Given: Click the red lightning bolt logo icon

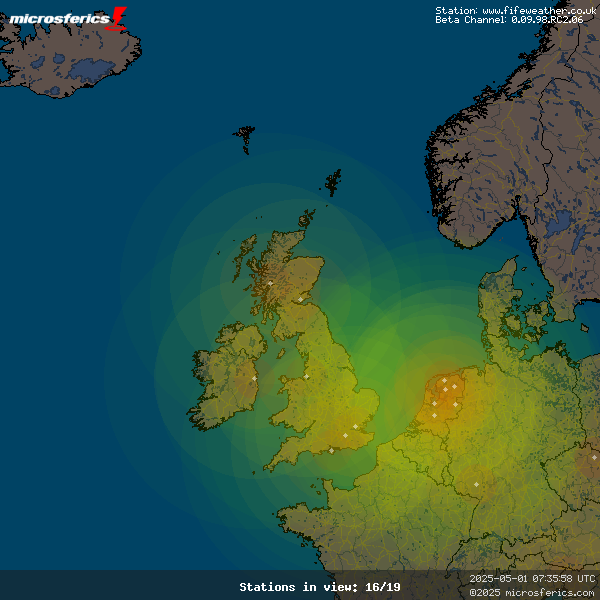Looking at the screenshot, I should pyautogui.click(x=118, y=17).
